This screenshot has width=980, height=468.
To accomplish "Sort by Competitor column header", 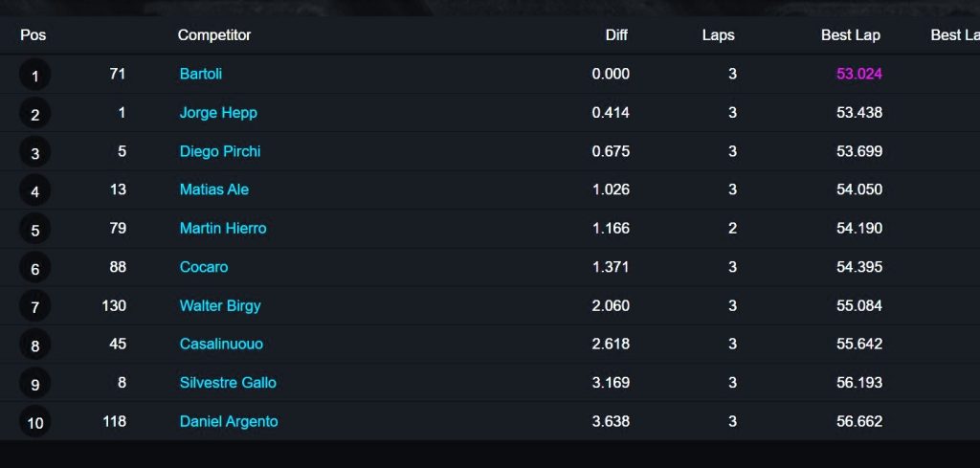I will click(214, 35).
